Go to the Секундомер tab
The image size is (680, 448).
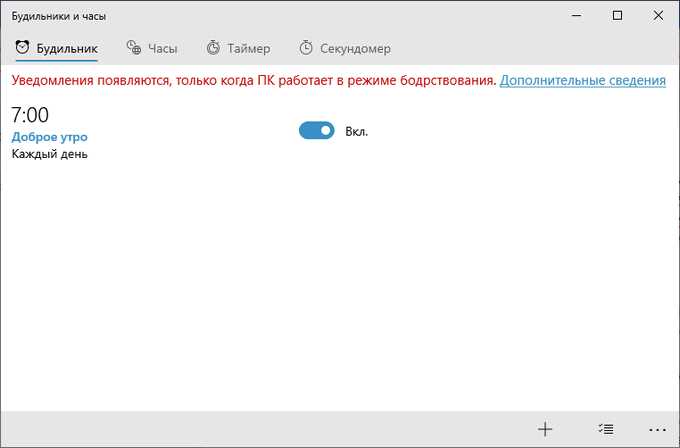(x=345, y=48)
